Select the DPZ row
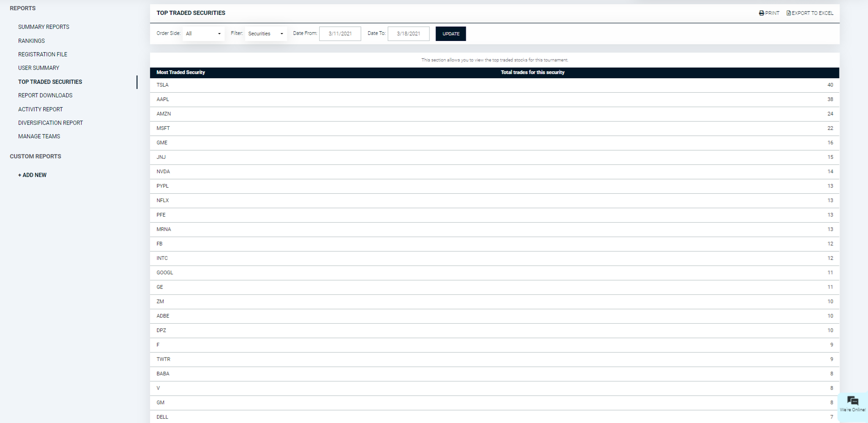Image resolution: width=868 pixels, height=423 pixels. (495, 330)
